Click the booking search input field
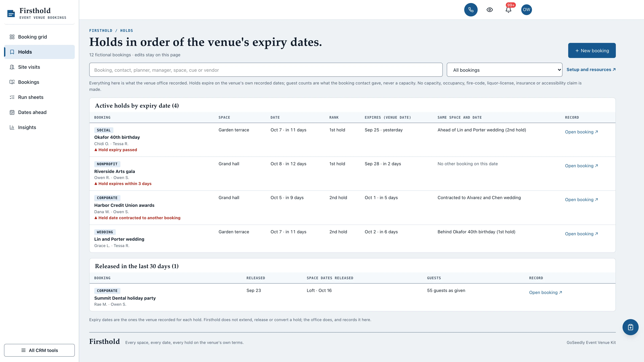The width and height of the screenshot is (644, 362). (x=266, y=70)
